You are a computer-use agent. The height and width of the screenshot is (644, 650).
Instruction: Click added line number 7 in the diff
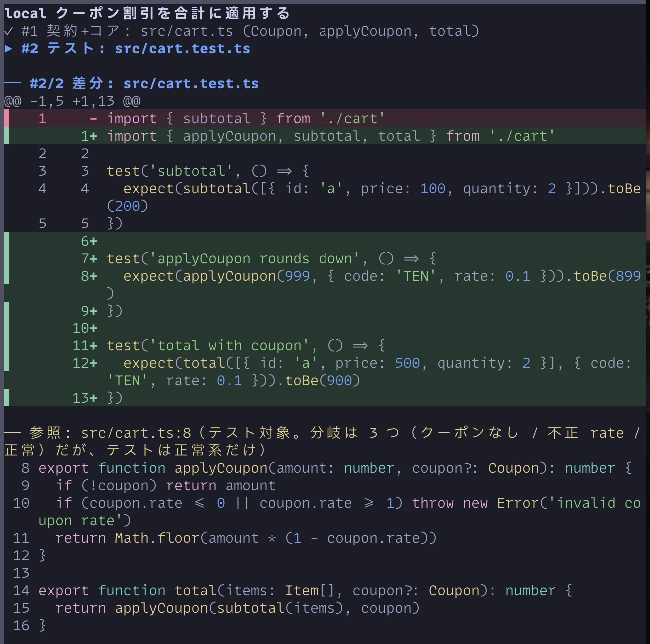click(85, 259)
